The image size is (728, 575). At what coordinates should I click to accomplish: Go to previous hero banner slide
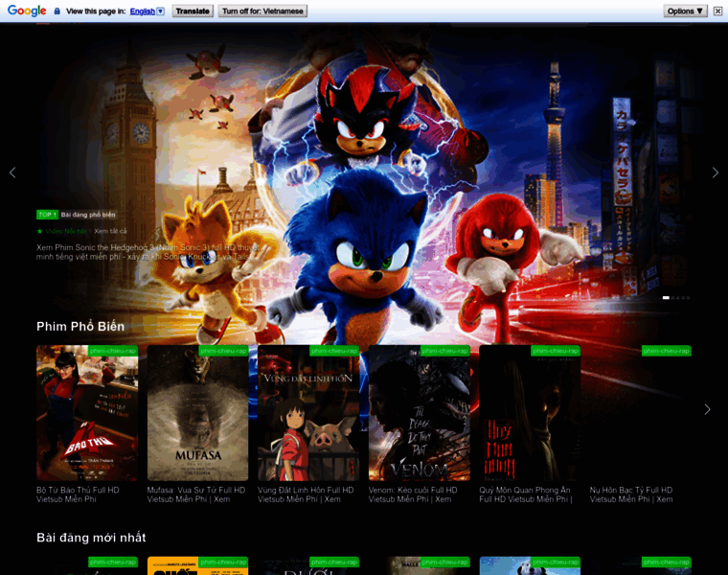point(12,172)
